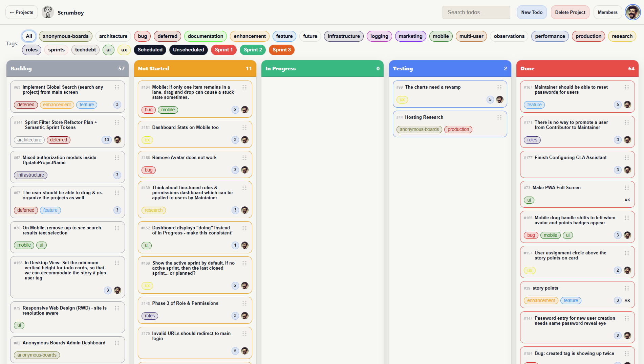Open the Members panel
The width and height of the screenshot is (644, 364).
(x=607, y=13)
